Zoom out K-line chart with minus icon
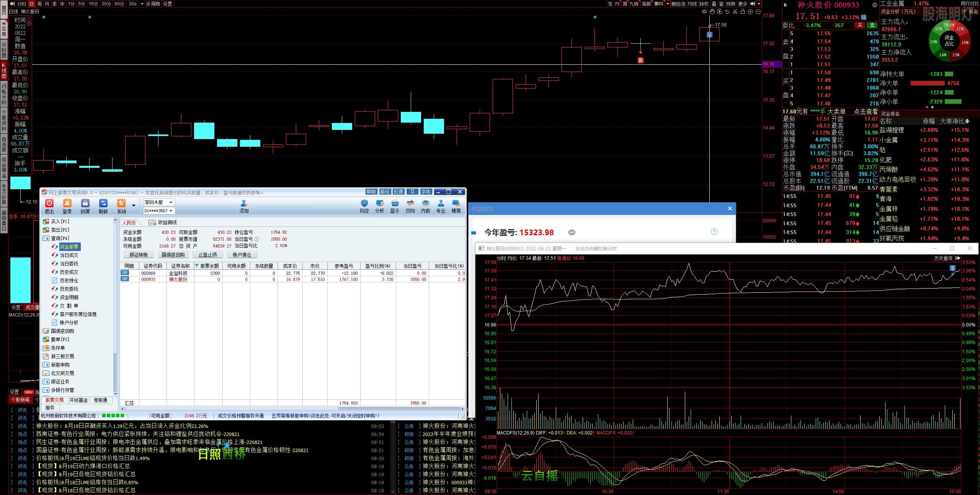The width and height of the screenshot is (980, 495). coord(758,12)
